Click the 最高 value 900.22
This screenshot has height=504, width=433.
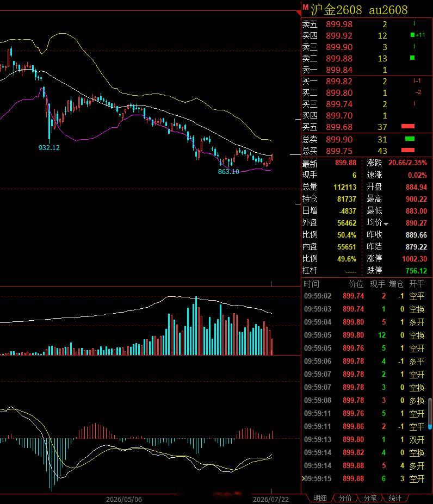[x=416, y=200]
